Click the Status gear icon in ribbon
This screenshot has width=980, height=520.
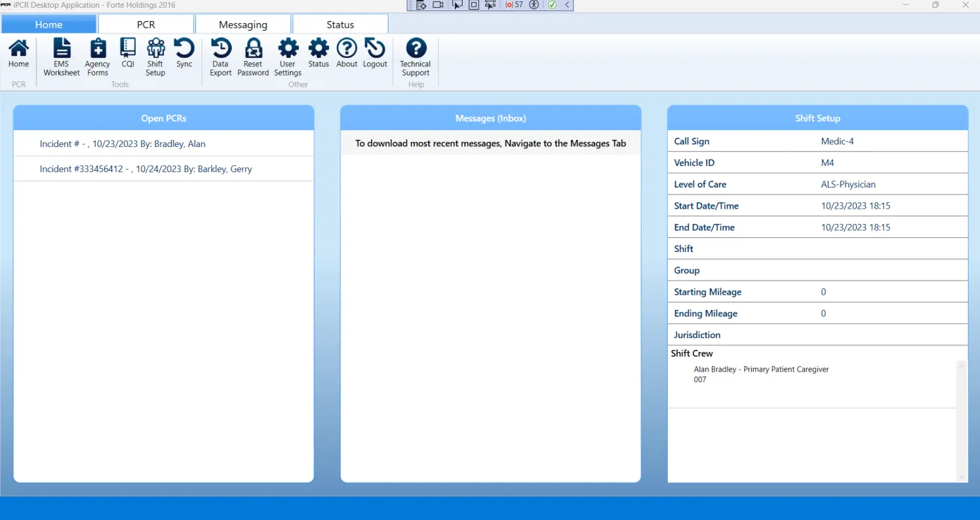point(318,54)
